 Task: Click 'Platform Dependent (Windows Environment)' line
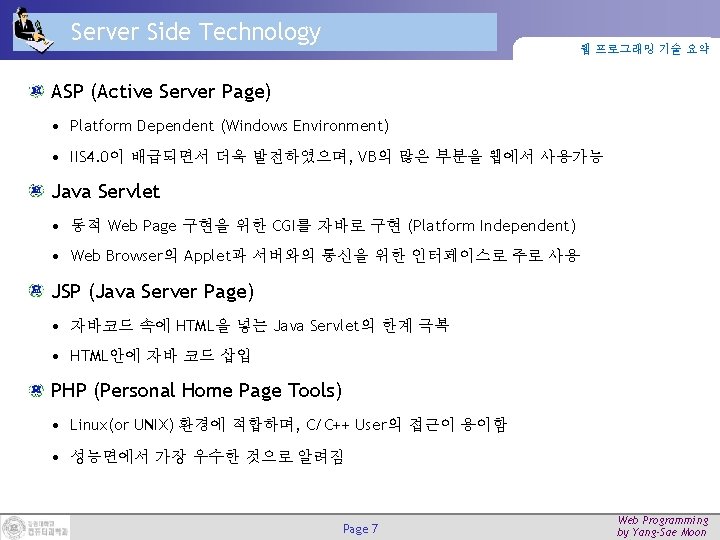[x=229, y=126]
